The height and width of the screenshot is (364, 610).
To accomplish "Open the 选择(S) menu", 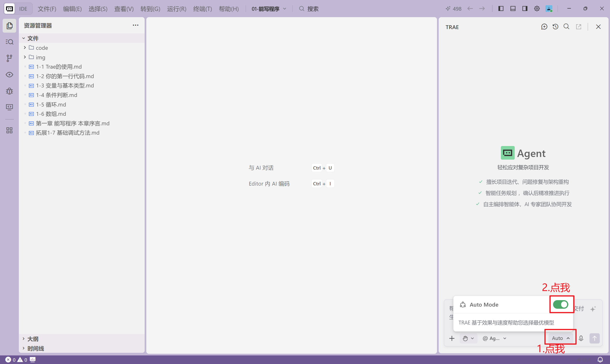I will coord(98,9).
